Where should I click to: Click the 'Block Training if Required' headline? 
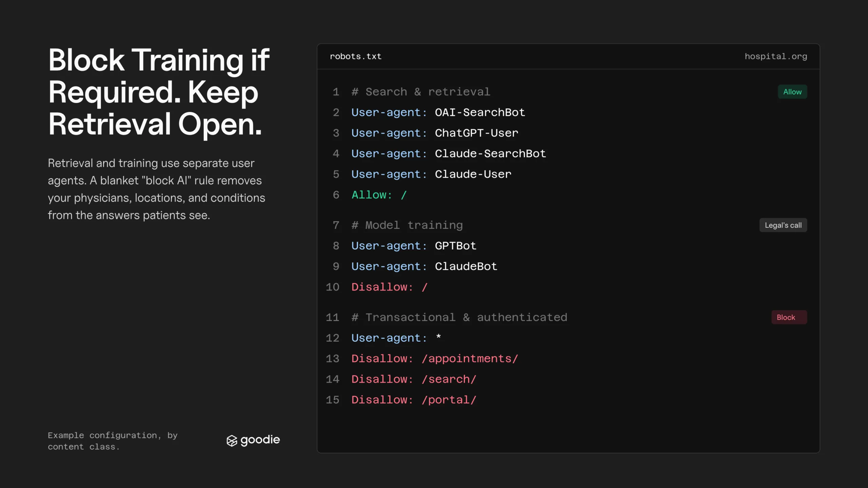tap(159, 93)
